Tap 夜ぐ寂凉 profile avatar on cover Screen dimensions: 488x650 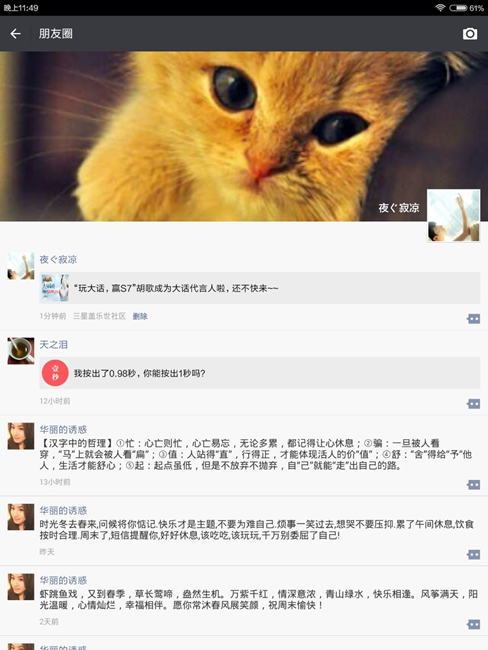click(454, 216)
